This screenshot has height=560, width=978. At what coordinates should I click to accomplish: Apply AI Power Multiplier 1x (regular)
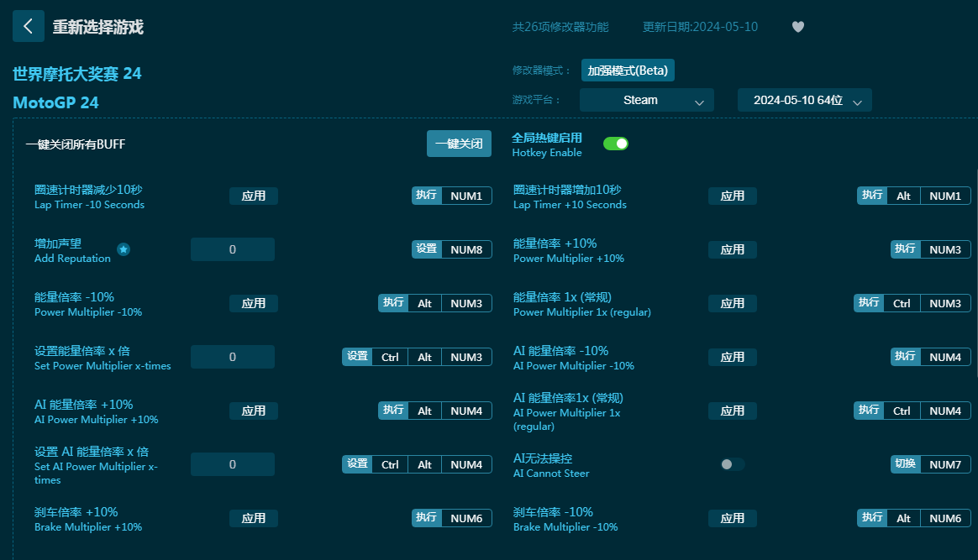pyautogui.click(x=733, y=411)
